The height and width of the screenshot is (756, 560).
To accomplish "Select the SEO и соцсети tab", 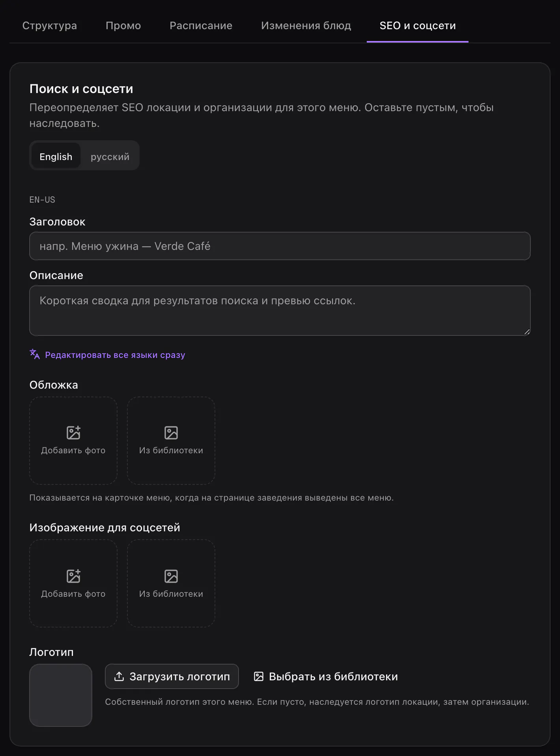I will pos(418,26).
